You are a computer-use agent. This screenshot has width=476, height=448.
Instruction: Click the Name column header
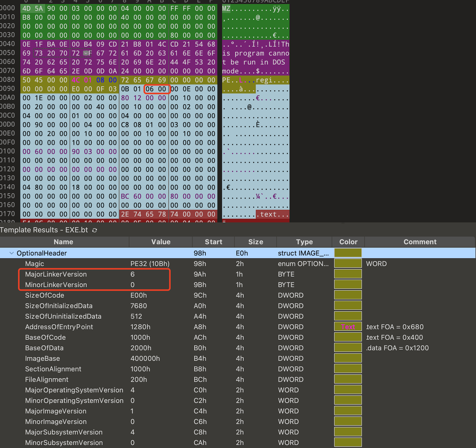pyautogui.click(x=63, y=242)
